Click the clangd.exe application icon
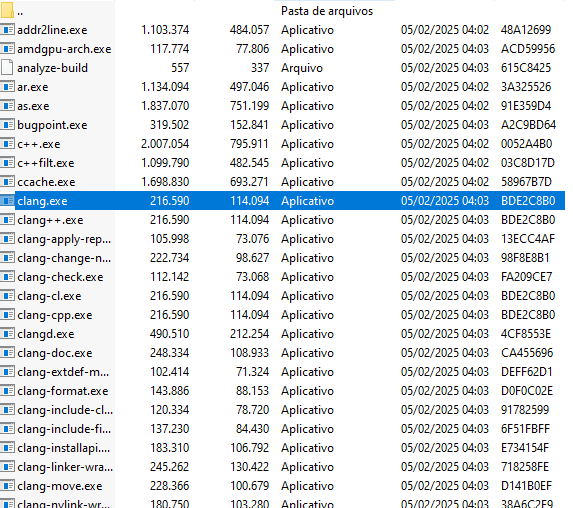The height and width of the screenshot is (508, 573). pos(7,334)
